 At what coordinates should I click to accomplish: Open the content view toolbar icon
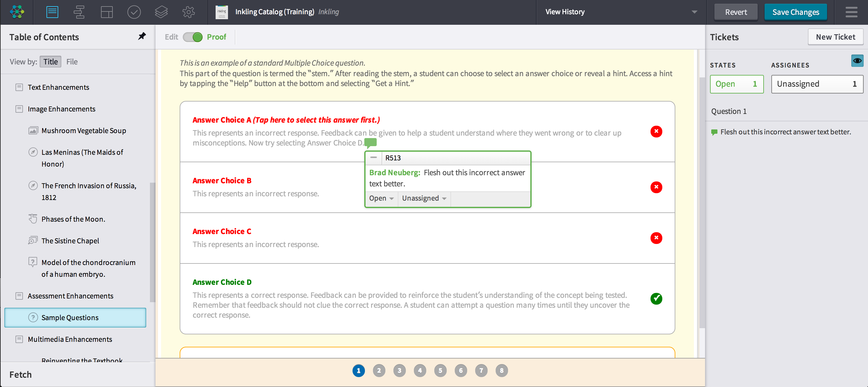(x=52, y=12)
